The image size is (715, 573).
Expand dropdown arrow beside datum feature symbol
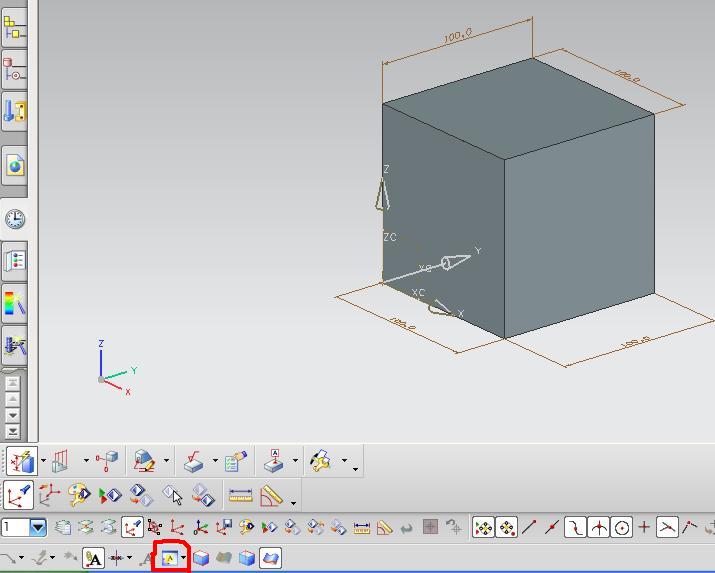click(295, 460)
